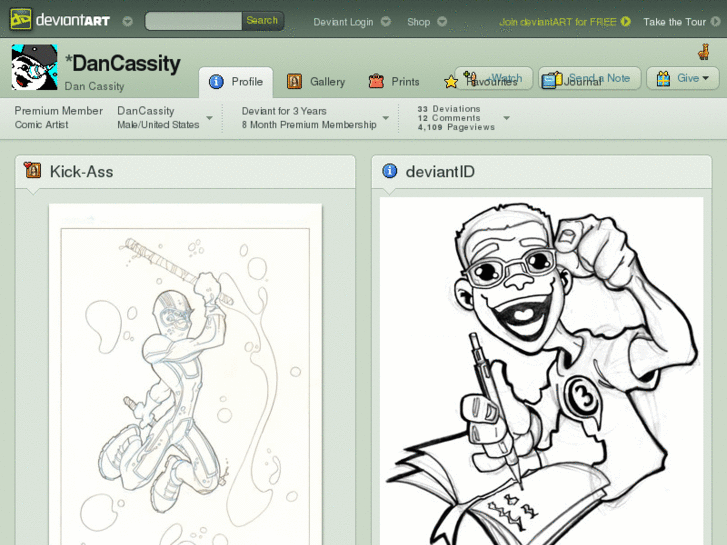Screen dimensions: 727x545
Task: Click the llama badge icon
Action: point(704,51)
